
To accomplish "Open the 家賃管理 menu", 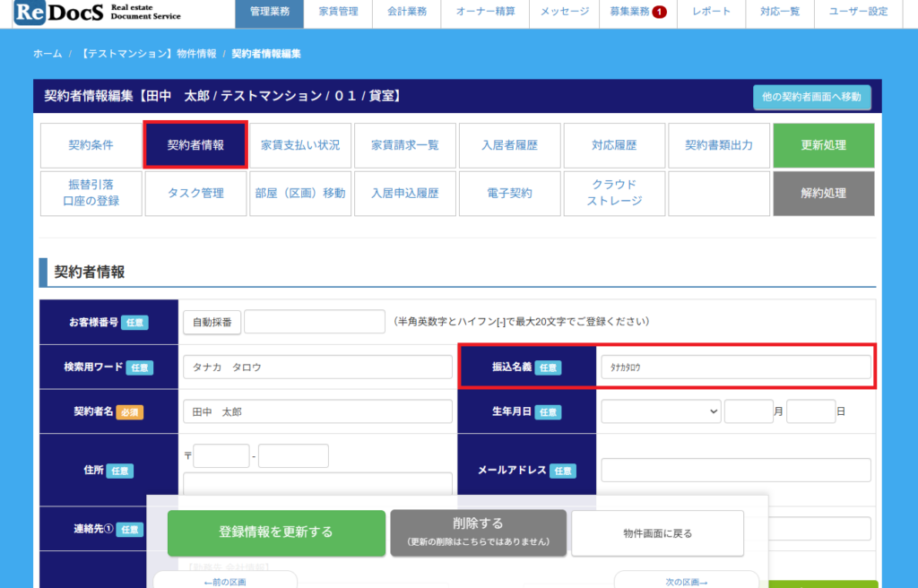I will tap(338, 13).
